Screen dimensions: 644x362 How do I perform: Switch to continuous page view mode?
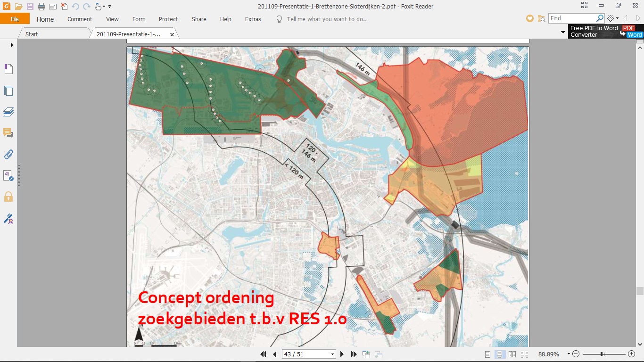pyautogui.click(x=500, y=354)
